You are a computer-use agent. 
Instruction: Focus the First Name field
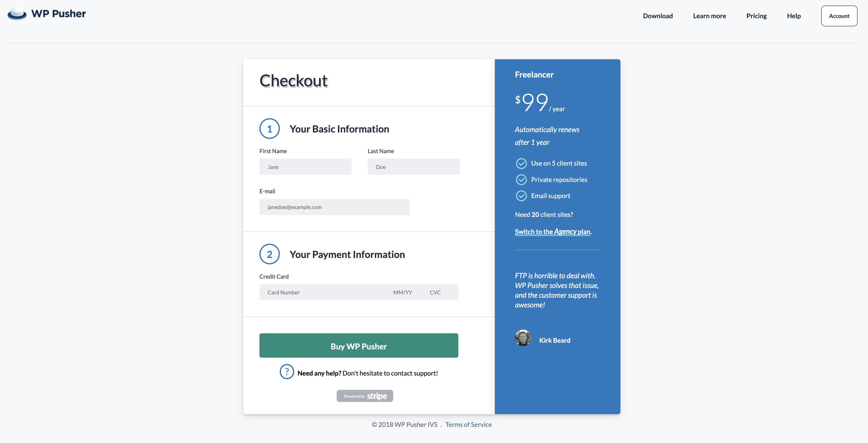pos(305,167)
